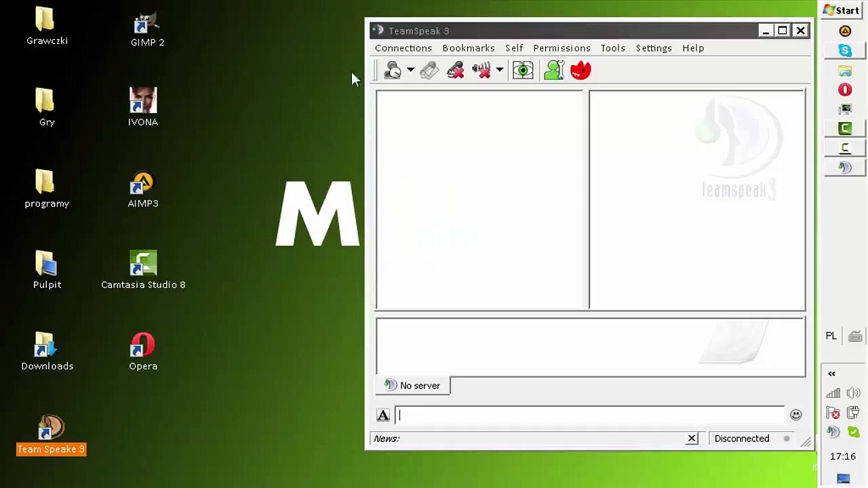Click the power plug tray icon
The height and width of the screenshot is (488, 868).
(x=854, y=413)
